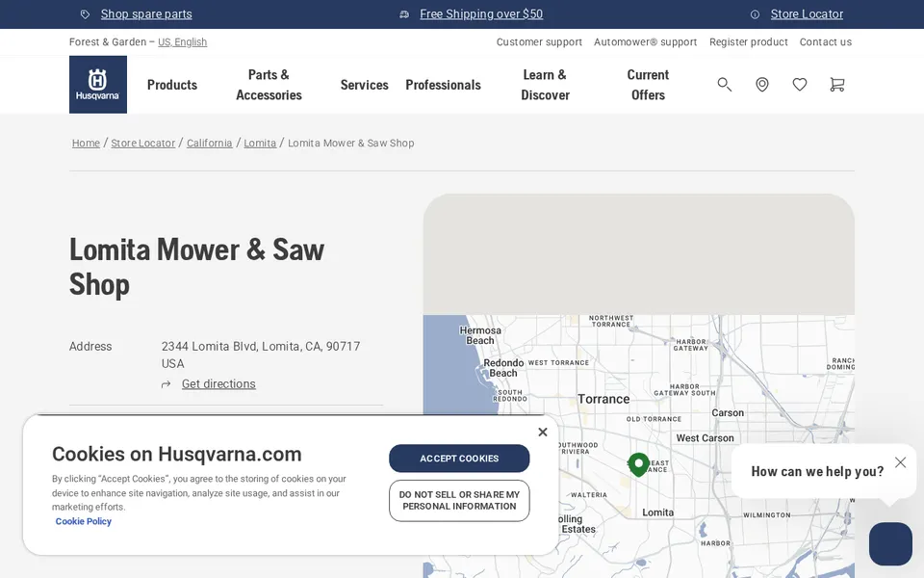The image size is (924, 578).
Task: Open Register product link
Action: [x=749, y=41]
